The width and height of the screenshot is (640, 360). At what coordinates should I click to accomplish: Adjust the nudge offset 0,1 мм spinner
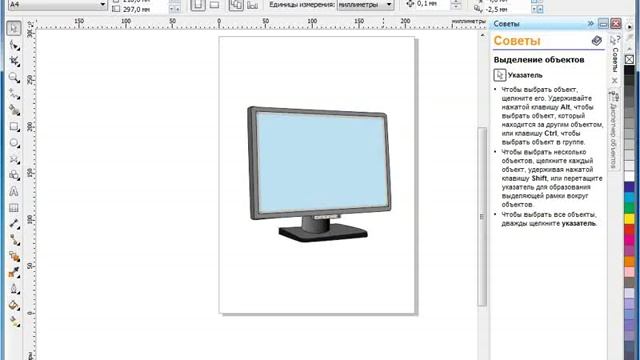[x=456, y=4]
